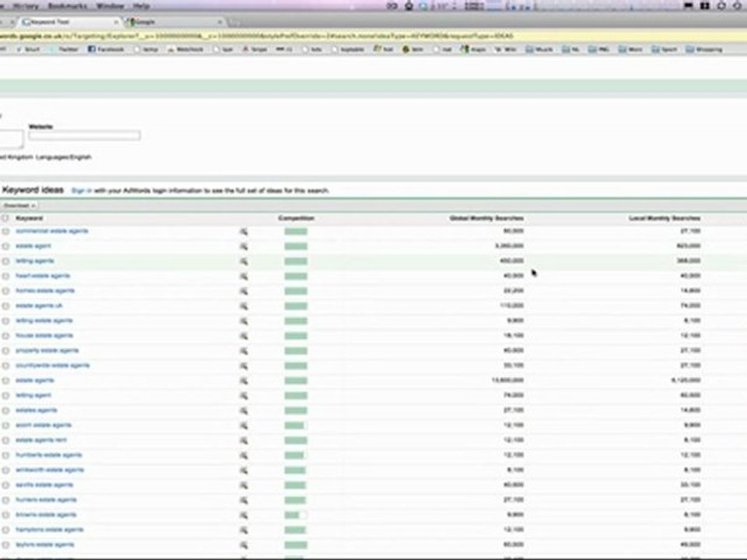Screen dimensions: 747x560
Task: Click magnifier icon in homes estate agents row
Action: pos(244,291)
